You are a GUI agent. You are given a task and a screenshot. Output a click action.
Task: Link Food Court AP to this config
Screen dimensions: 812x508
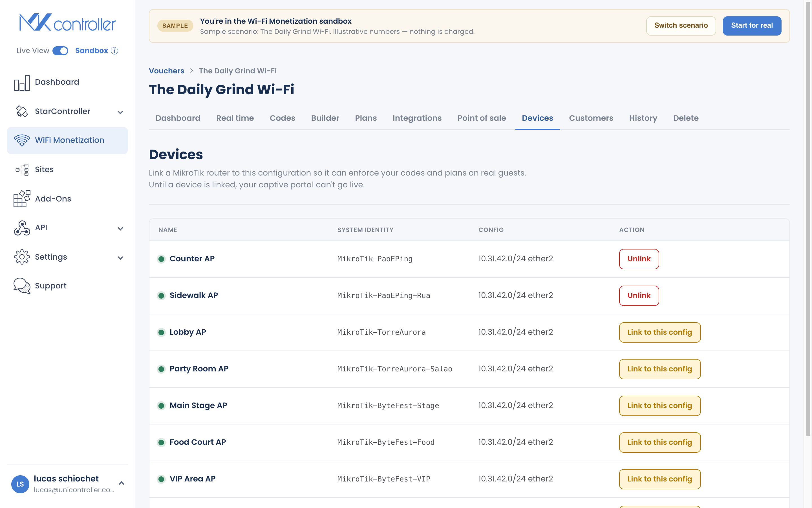click(660, 442)
